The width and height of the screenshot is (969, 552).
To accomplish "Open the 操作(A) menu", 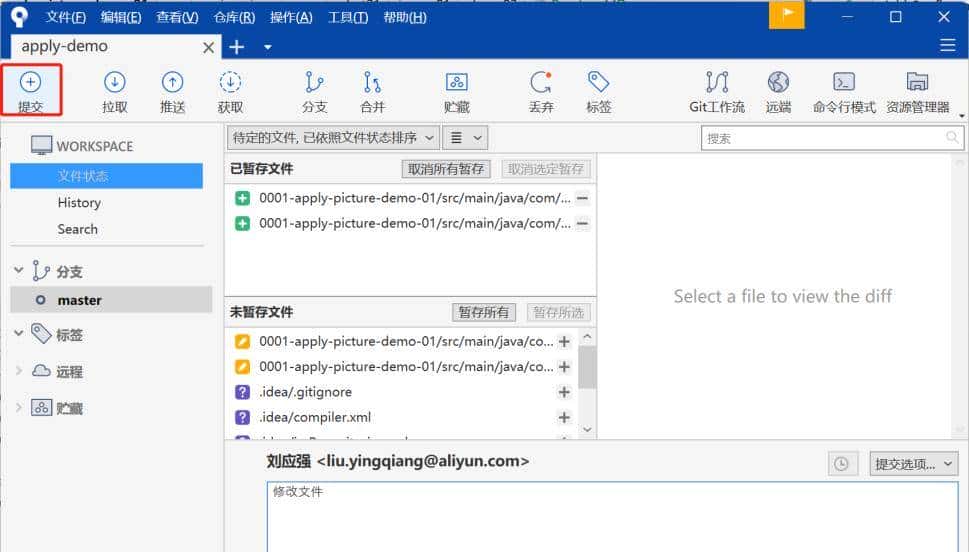I will 291,17.
